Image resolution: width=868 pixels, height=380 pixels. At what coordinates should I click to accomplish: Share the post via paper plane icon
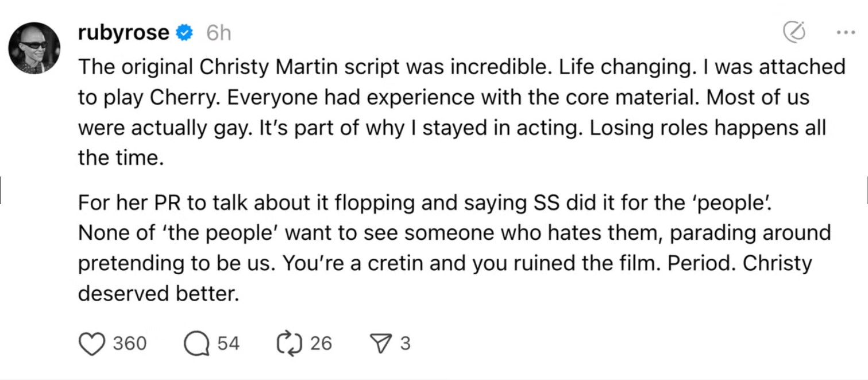tap(381, 344)
